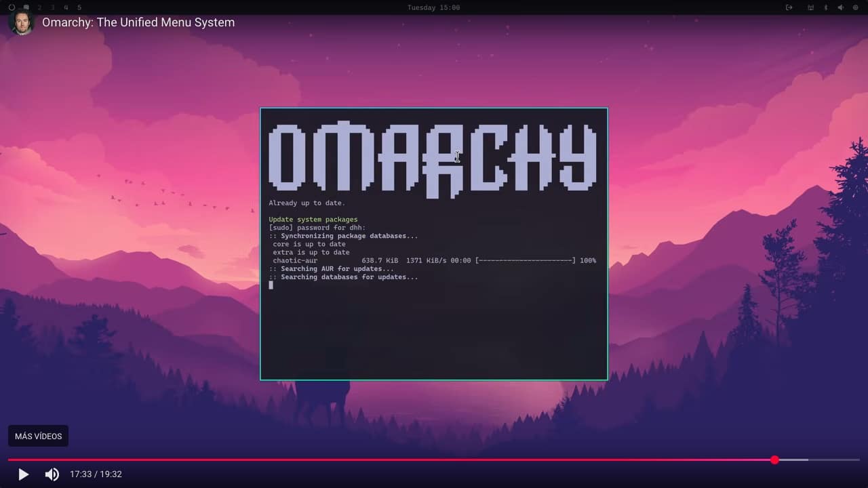This screenshot has width=868, height=488.
Task: Click the volume icon in the video player
Action: 52,474
